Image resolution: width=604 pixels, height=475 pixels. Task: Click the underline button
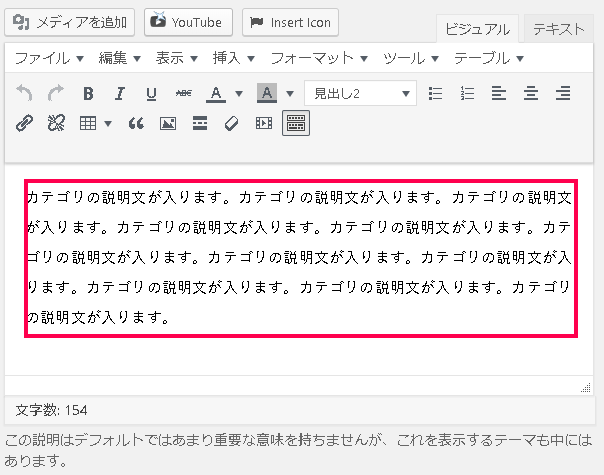point(151,94)
